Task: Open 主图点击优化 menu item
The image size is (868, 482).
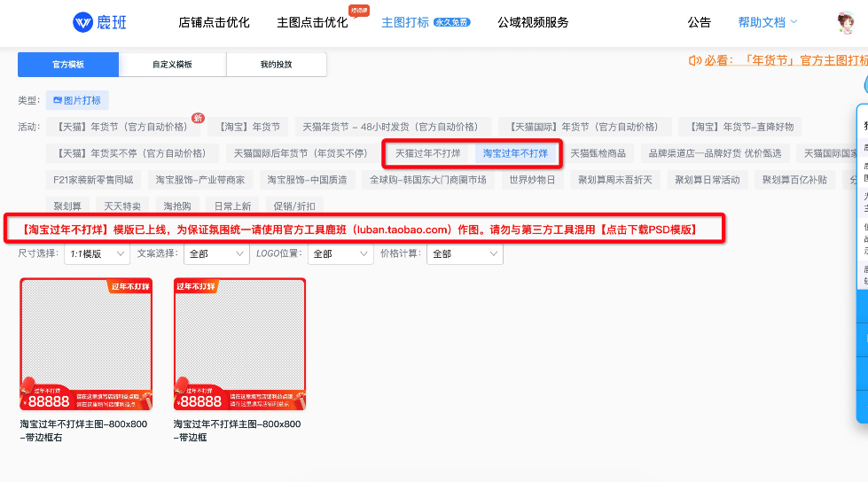Action: click(x=312, y=23)
